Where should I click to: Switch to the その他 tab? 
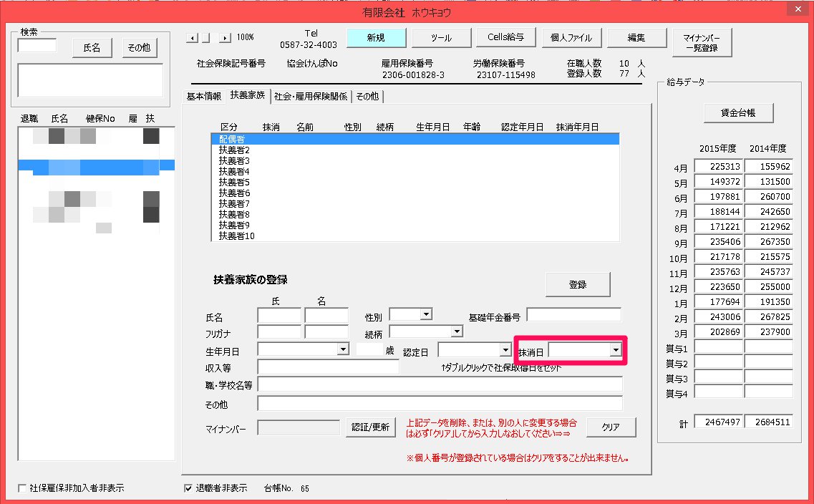[367, 97]
